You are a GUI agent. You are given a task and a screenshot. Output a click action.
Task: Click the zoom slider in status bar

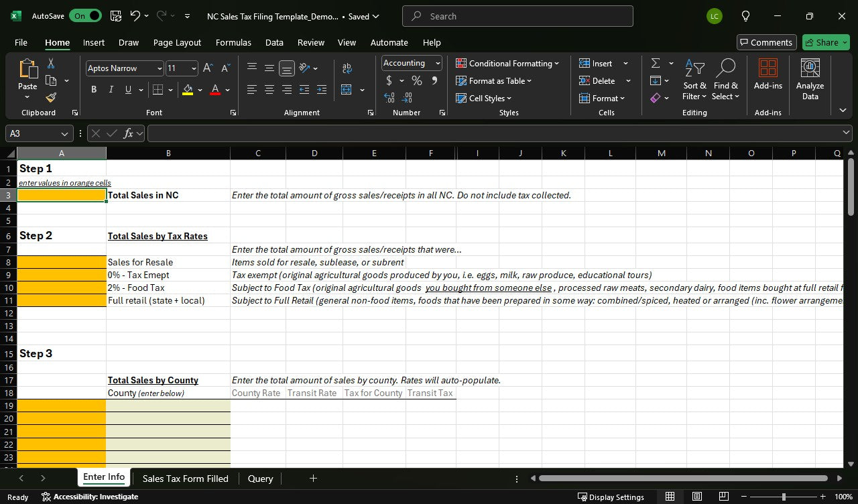pyautogui.click(x=783, y=497)
